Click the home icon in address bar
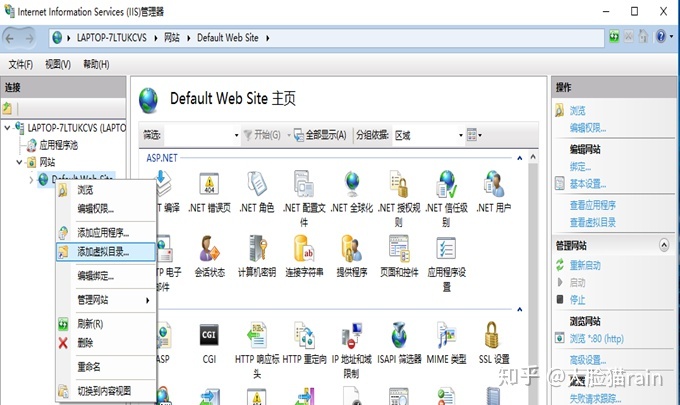 pos(643,36)
